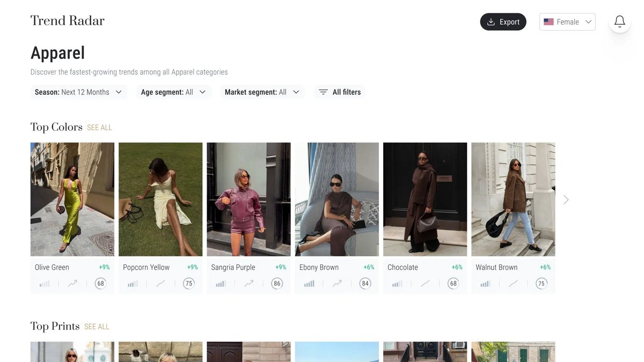Click the score circle 84 under Ebony Brown
Image resolution: width=644 pixels, height=362 pixels.
click(365, 284)
